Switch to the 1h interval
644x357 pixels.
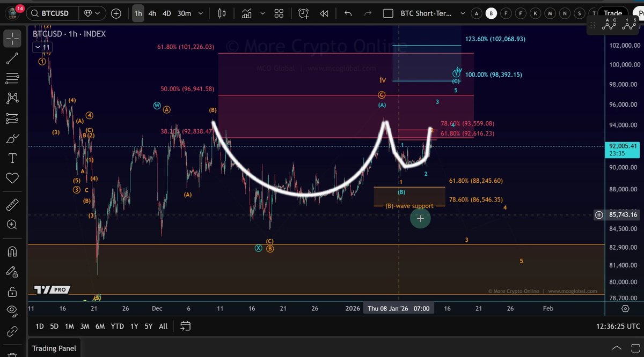138,13
